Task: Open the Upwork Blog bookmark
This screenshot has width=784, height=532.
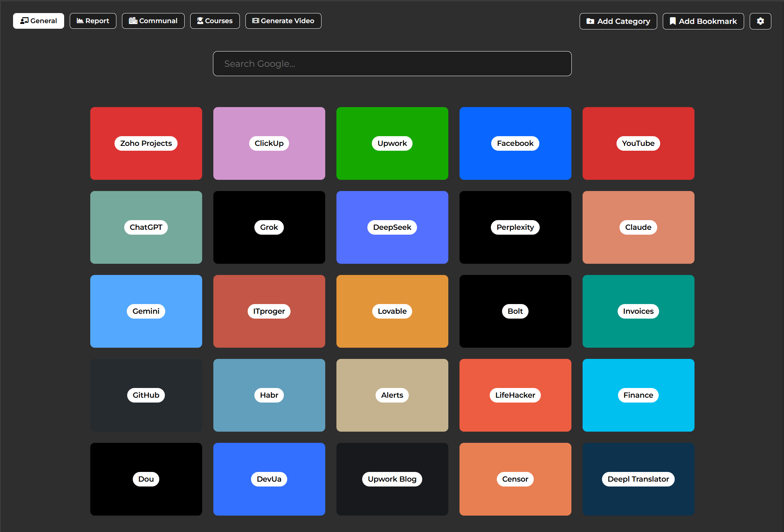Action: (392, 479)
